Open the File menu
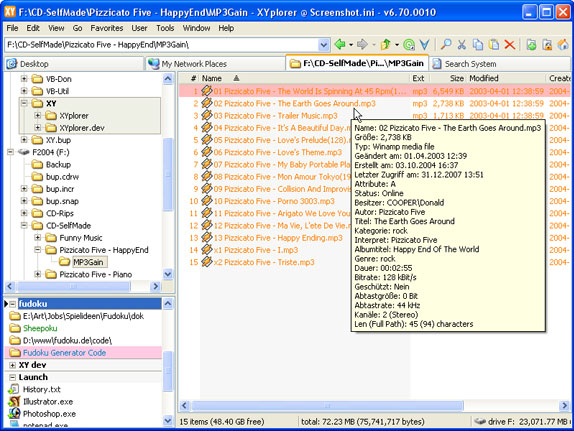Viewport: 574px width, 431px height. (x=12, y=28)
